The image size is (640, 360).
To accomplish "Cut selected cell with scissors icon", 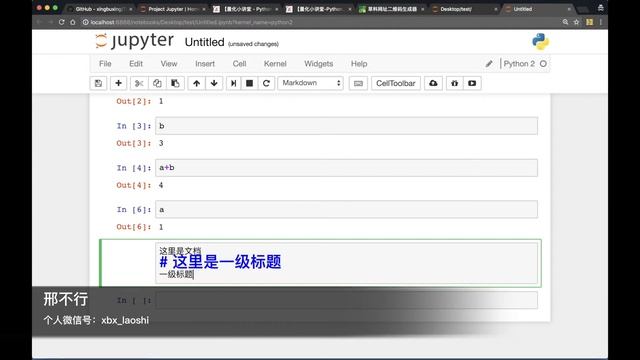I will [x=139, y=83].
